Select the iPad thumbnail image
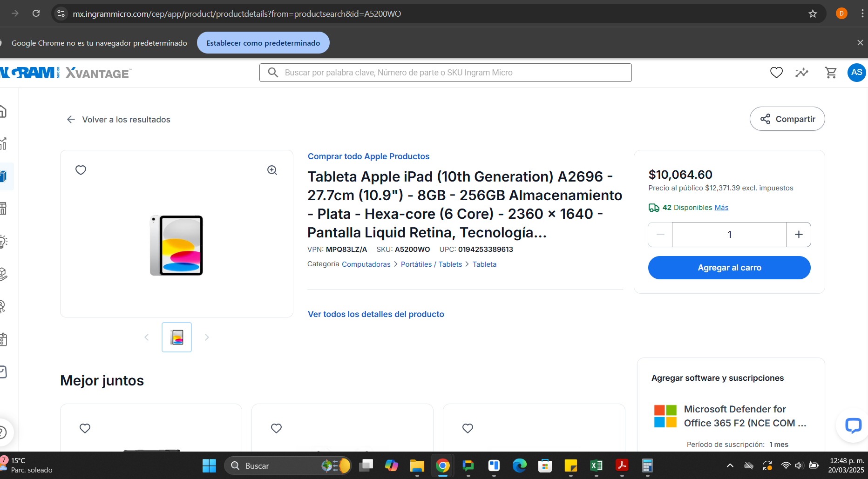The width and height of the screenshot is (868, 479). 177,337
